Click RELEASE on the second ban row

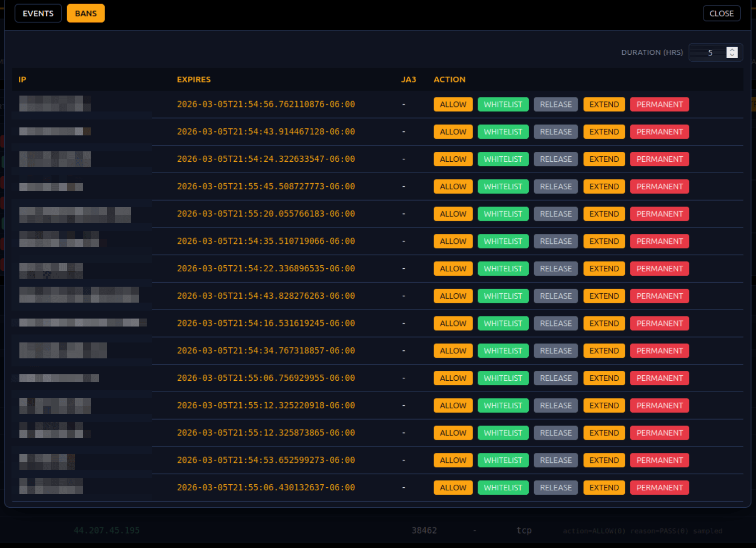(x=555, y=131)
